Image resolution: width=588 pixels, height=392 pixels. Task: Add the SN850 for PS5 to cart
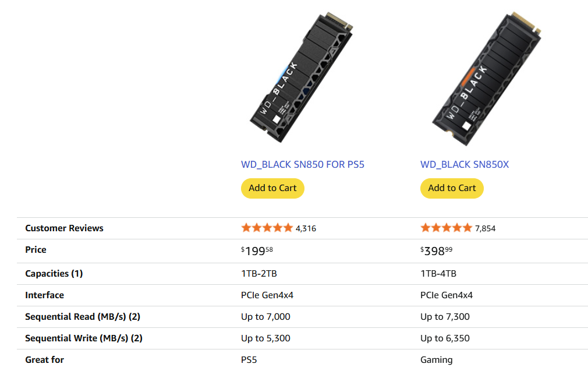coord(272,188)
